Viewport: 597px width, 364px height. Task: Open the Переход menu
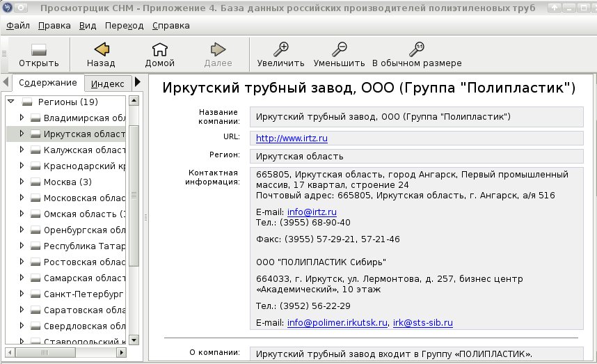(x=124, y=26)
